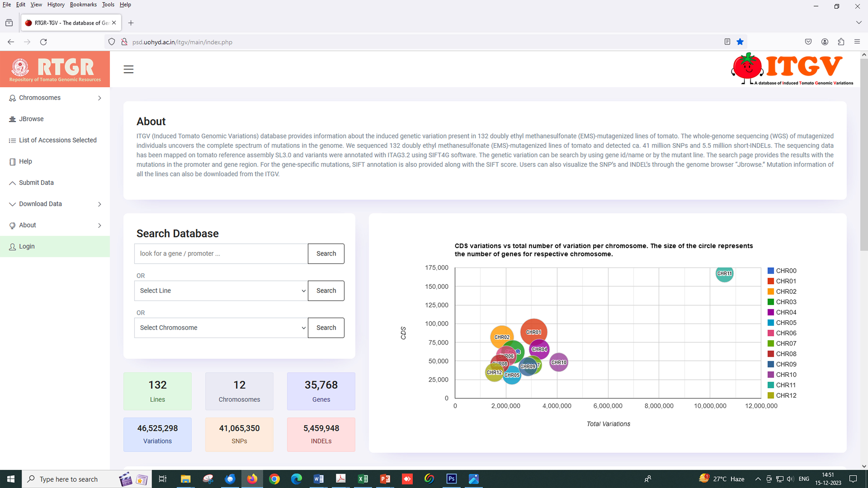The image size is (868, 488).
Task: Reload the current page
Action: [43, 42]
